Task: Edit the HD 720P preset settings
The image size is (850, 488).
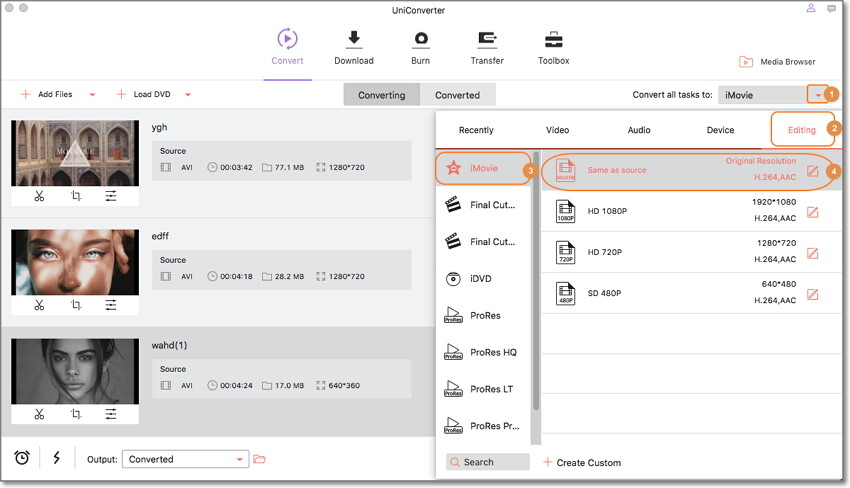Action: tap(812, 253)
